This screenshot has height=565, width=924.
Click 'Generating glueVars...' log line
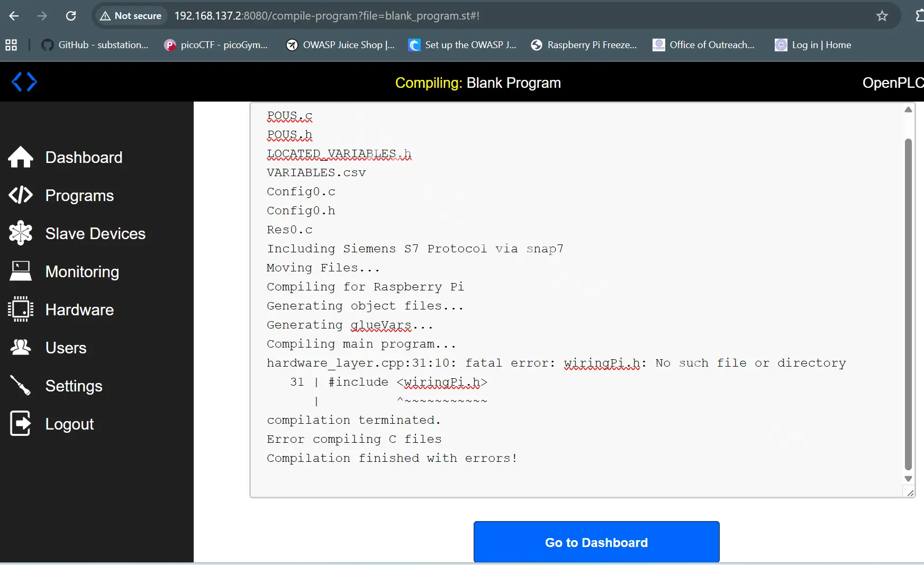350,325
